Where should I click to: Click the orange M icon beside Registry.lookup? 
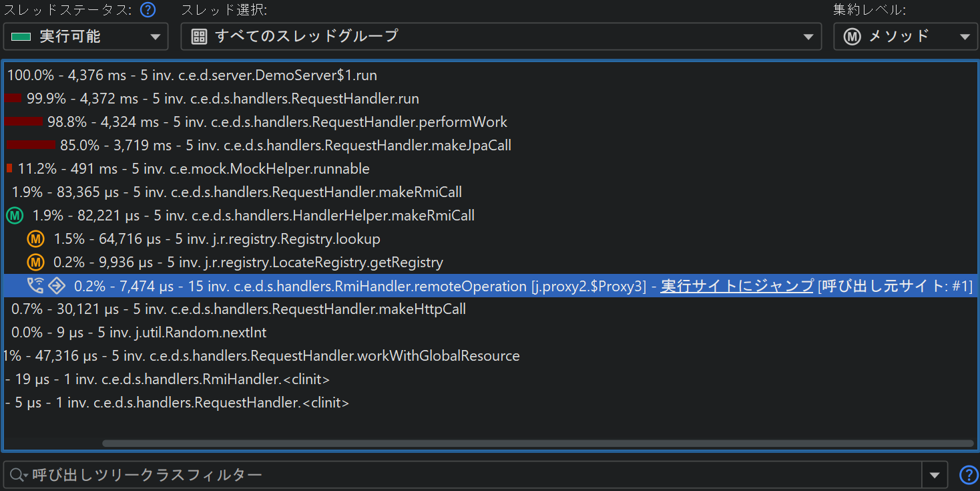(35, 239)
